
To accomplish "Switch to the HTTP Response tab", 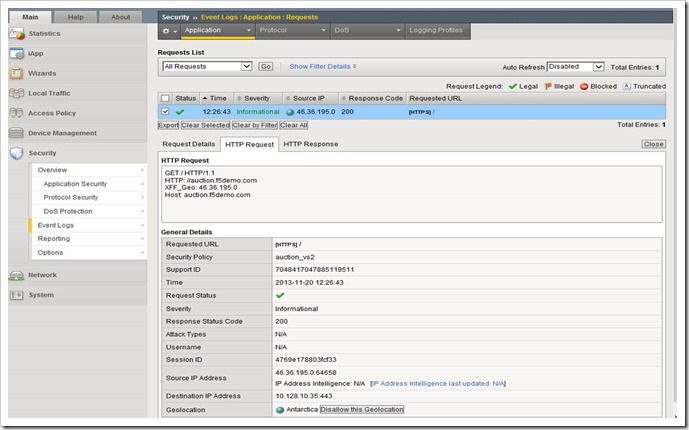I will click(310, 144).
